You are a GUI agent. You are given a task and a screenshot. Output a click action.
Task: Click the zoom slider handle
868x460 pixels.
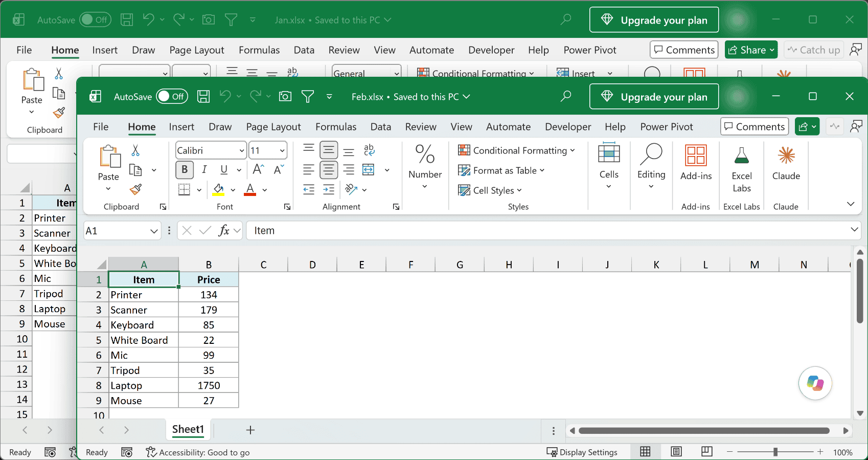click(x=775, y=452)
